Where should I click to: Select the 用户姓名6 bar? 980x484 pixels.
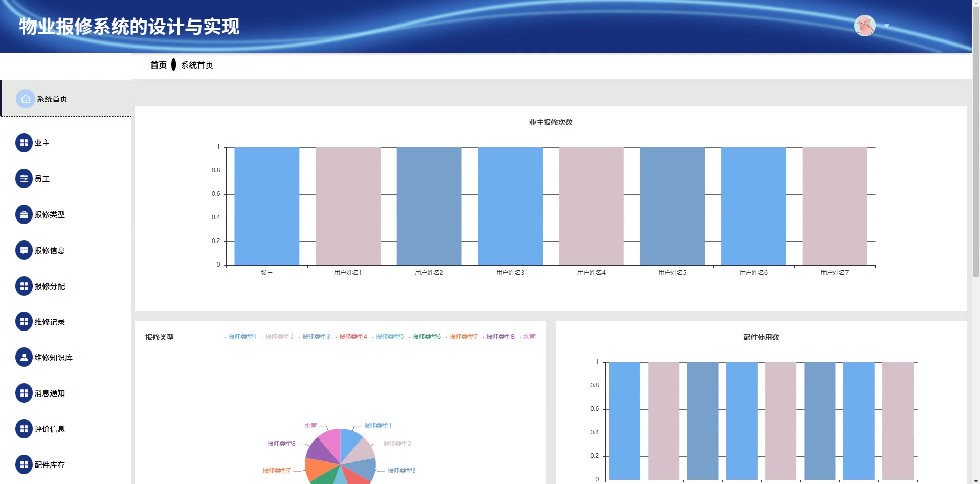coord(753,206)
